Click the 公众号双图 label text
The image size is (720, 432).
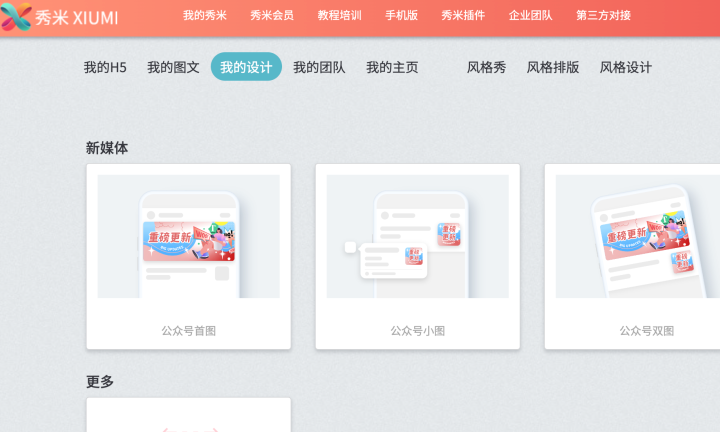click(647, 331)
